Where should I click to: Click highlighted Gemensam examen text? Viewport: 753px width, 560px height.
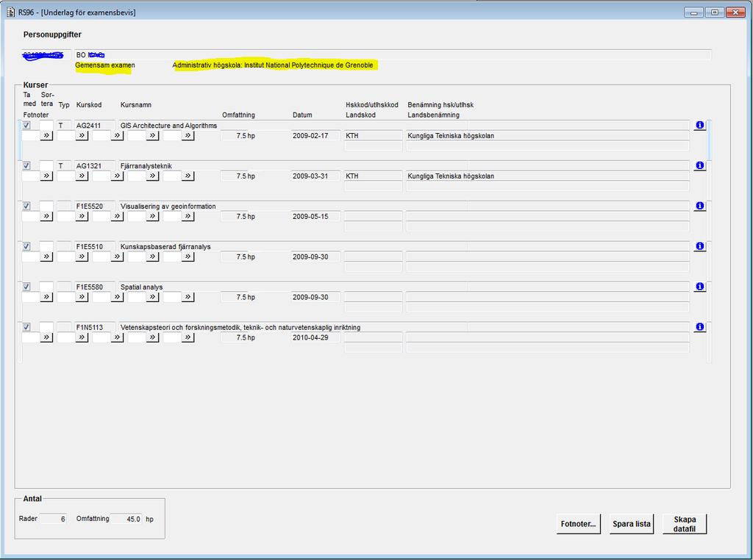pos(104,65)
